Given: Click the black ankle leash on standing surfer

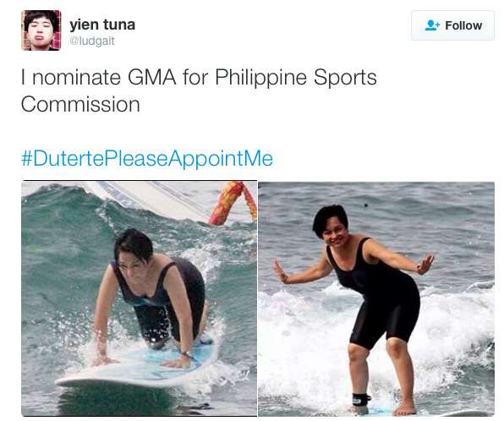Looking at the screenshot, I should pos(361,398).
